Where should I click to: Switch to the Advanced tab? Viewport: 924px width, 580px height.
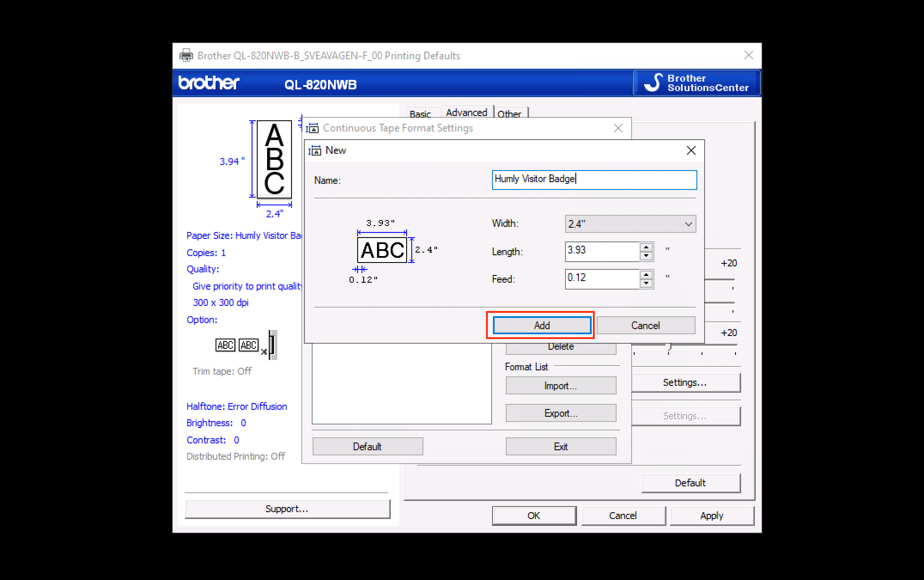coord(467,112)
